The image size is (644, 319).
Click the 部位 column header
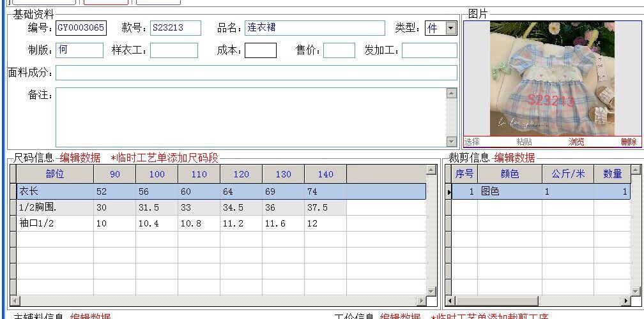(x=55, y=174)
